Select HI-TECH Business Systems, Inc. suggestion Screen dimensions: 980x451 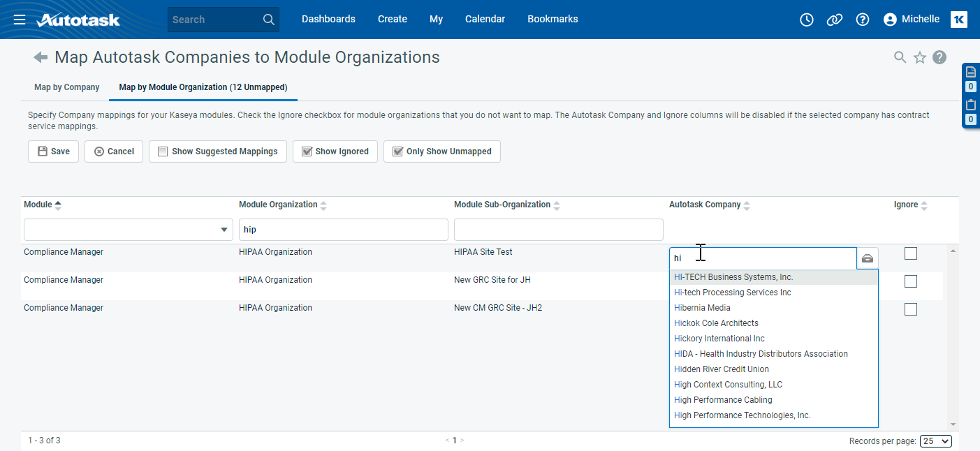[774, 277]
